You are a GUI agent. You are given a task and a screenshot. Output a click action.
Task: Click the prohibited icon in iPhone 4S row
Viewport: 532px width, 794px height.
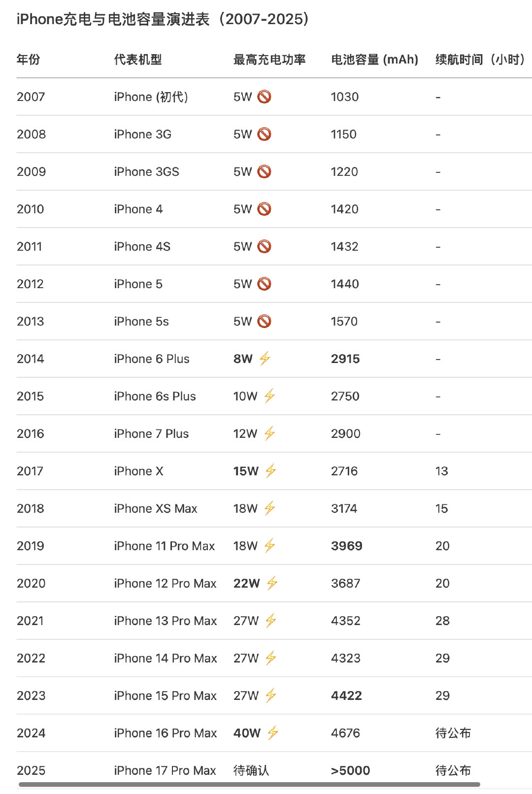pyautogui.click(x=265, y=246)
